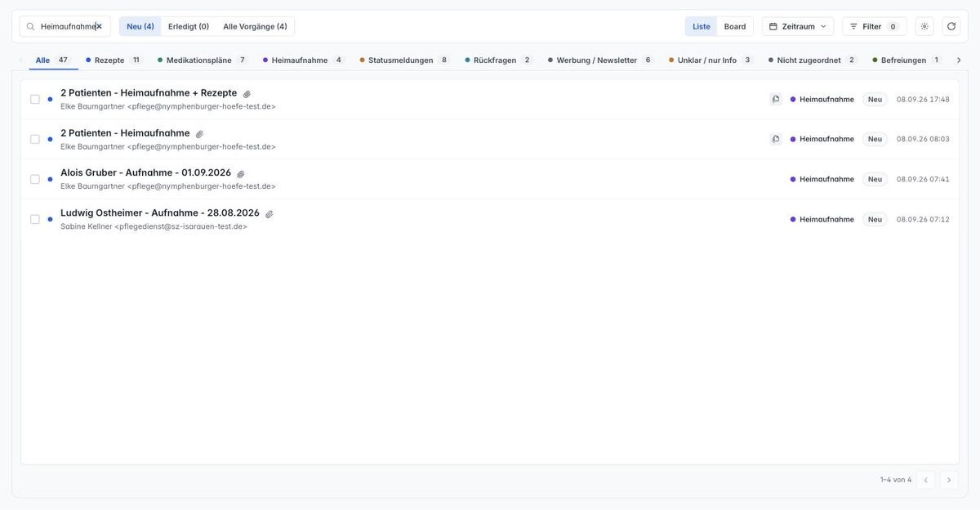The width and height of the screenshot is (980, 510).
Task: Show the Erledigt (0) cases
Action: (189, 26)
